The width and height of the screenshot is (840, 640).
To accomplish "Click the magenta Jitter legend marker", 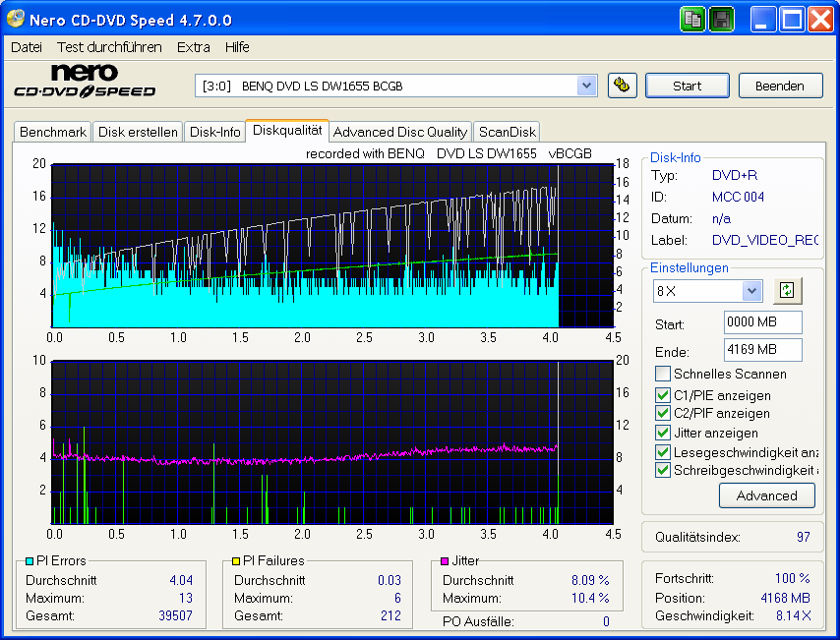I will 443,560.
